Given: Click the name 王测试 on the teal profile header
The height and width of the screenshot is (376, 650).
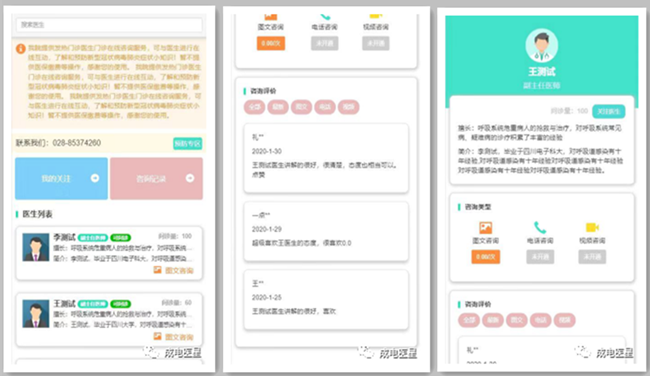Looking at the screenshot, I should coord(541,72).
